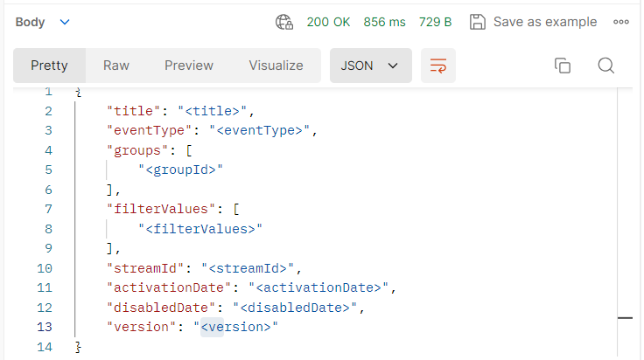The width and height of the screenshot is (644, 360).
Task: Toggle the wrap lines icon
Action: tap(438, 66)
